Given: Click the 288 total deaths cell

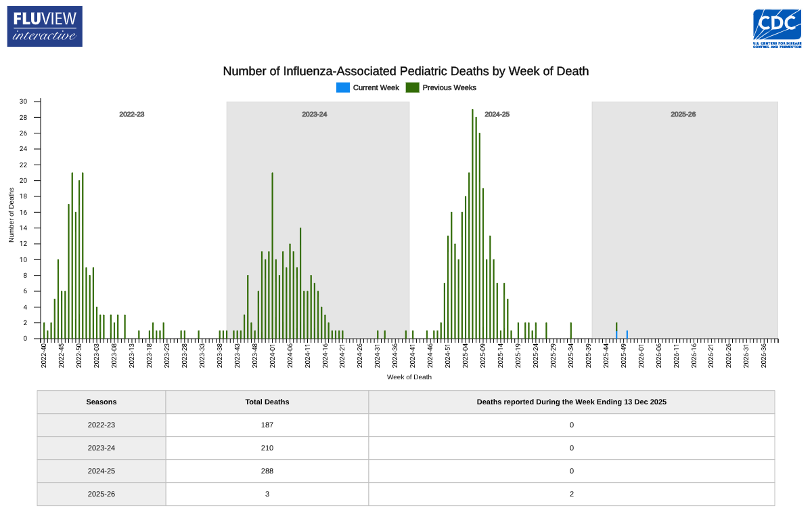Looking at the screenshot, I should tap(267, 471).
